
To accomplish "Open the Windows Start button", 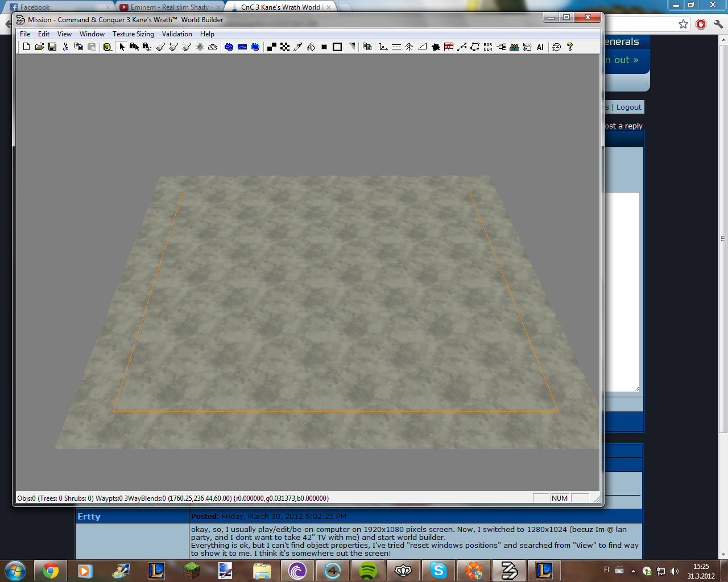I will coord(15,570).
